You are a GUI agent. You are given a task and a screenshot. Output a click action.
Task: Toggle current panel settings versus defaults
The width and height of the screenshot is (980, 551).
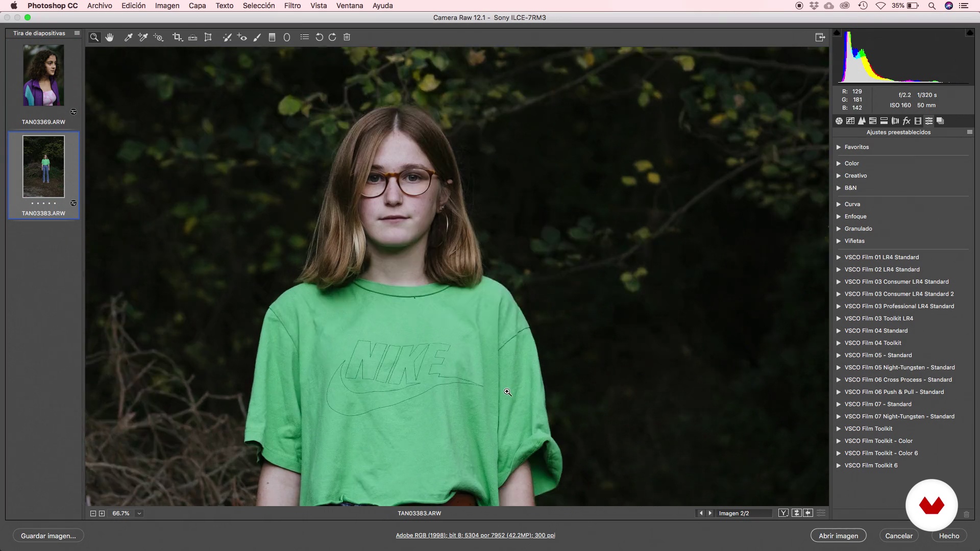click(x=821, y=513)
